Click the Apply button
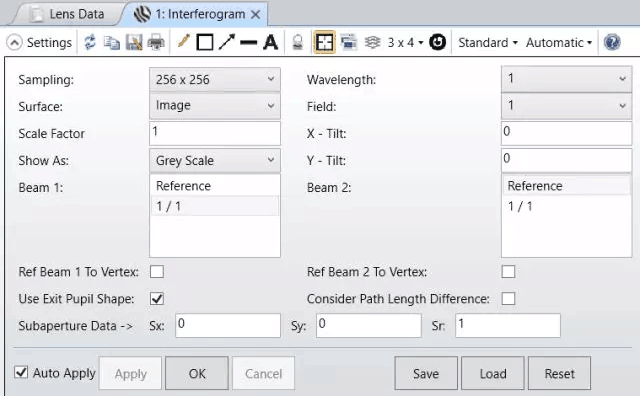640x396 pixels. click(131, 374)
